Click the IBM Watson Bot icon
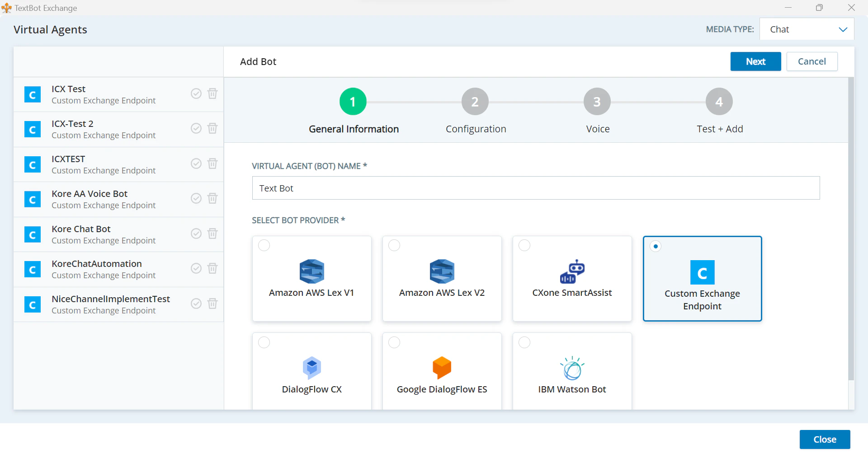Viewport: 868px width, 453px height. 572,368
